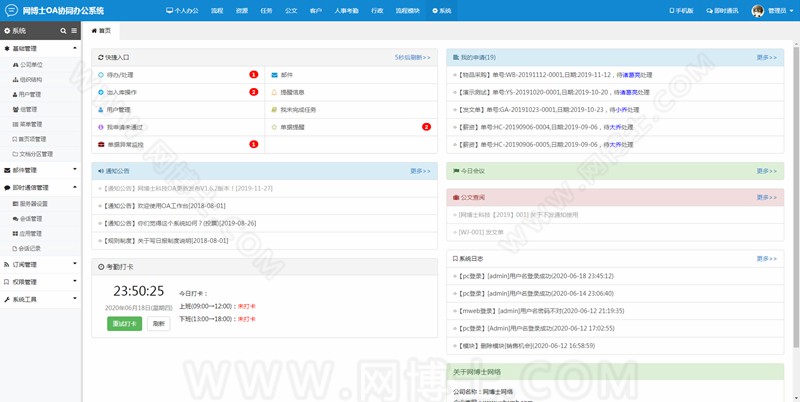Viewport: 800px width, 402px height.
Task: Open document [WJ-001] 发文单
Action: point(481,232)
